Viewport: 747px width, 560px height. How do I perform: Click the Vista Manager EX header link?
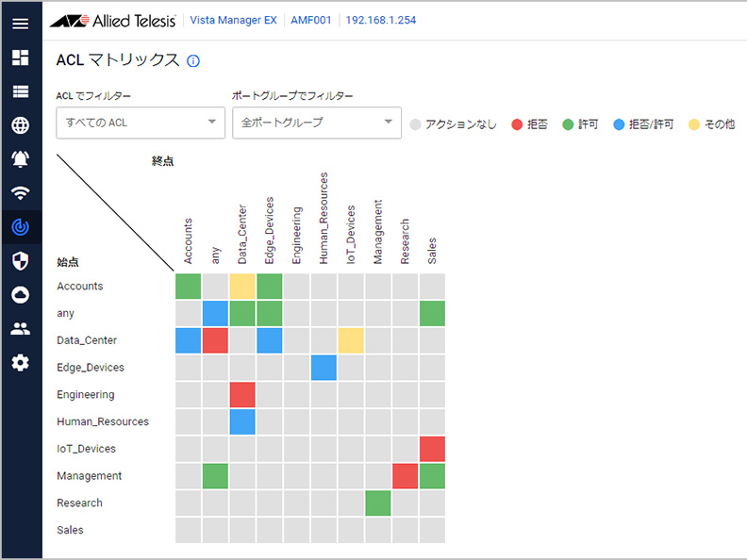point(236,20)
